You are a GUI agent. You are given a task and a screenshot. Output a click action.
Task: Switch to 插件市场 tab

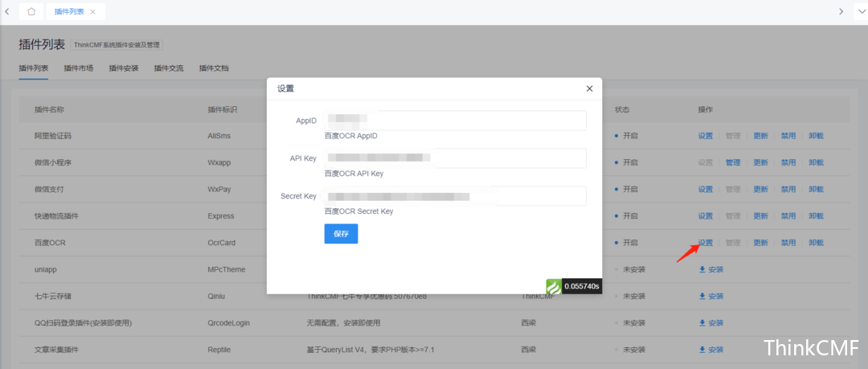(x=79, y=68)
